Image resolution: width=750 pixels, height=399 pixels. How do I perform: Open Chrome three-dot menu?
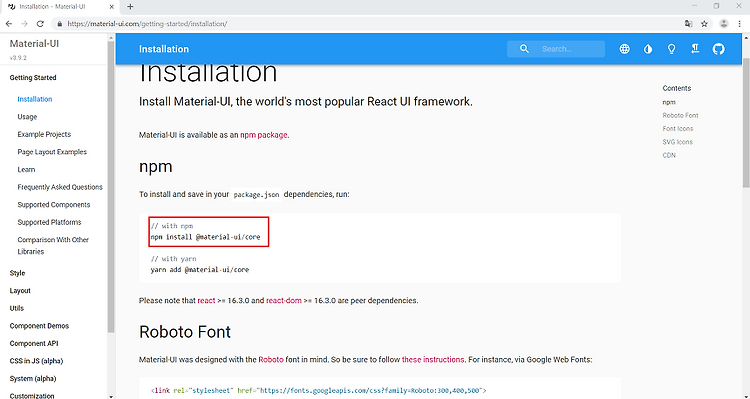(739, 23)
